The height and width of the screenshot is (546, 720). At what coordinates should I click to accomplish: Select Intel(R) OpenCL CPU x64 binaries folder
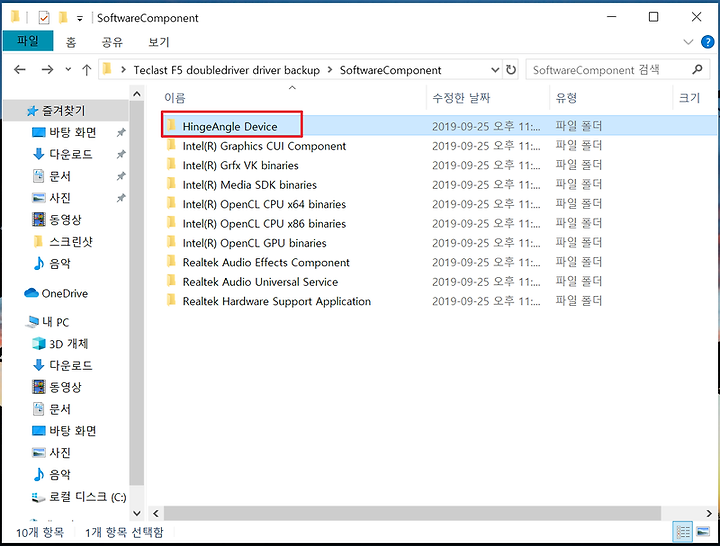point(264,204)
